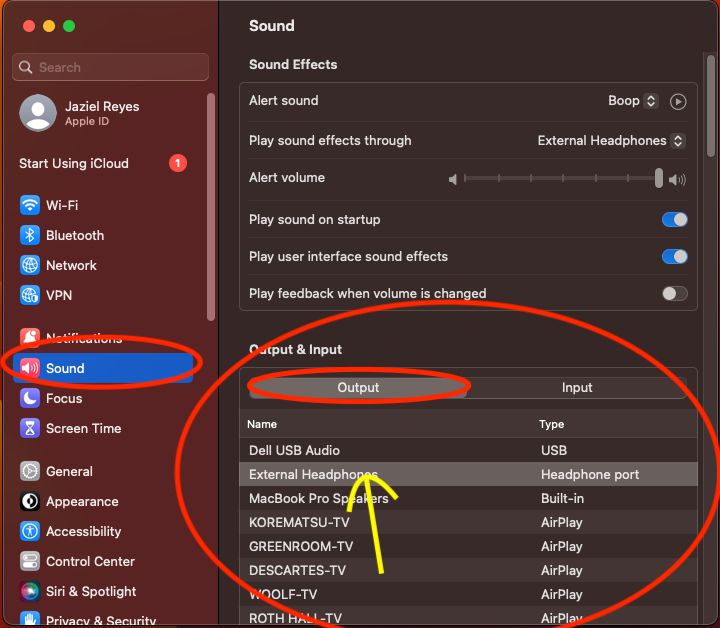Click the General sidebar label
The image size is (720, 628).
click(x=69, y=471)
